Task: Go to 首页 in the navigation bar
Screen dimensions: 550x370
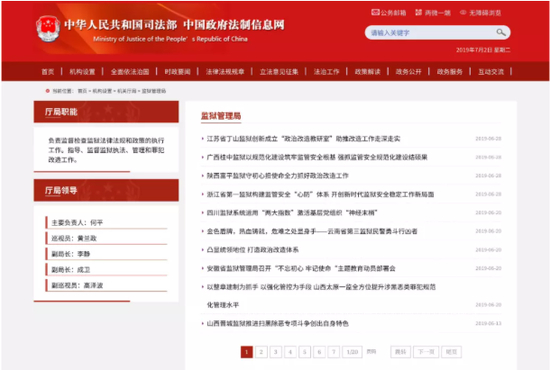Action: click(x=48, y=72)
